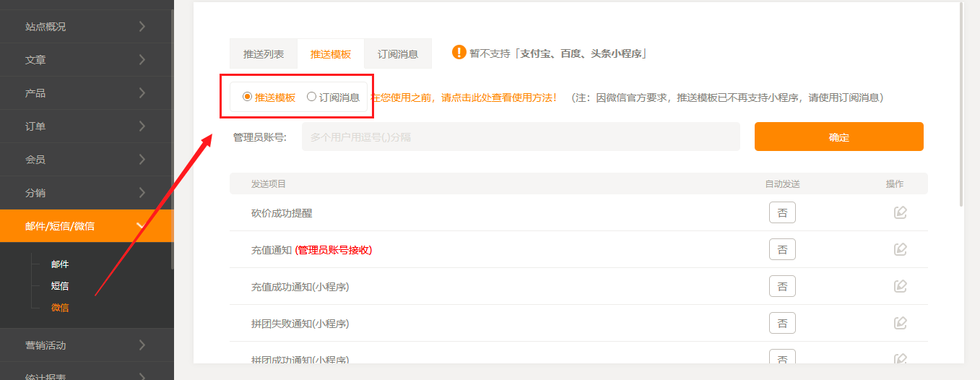Image resolution: width=980 pixels, height=380 pixels.
Task: Toggle auto-send 否 for 拼团失败通知(小程序)
Action: tap(782, 323)
